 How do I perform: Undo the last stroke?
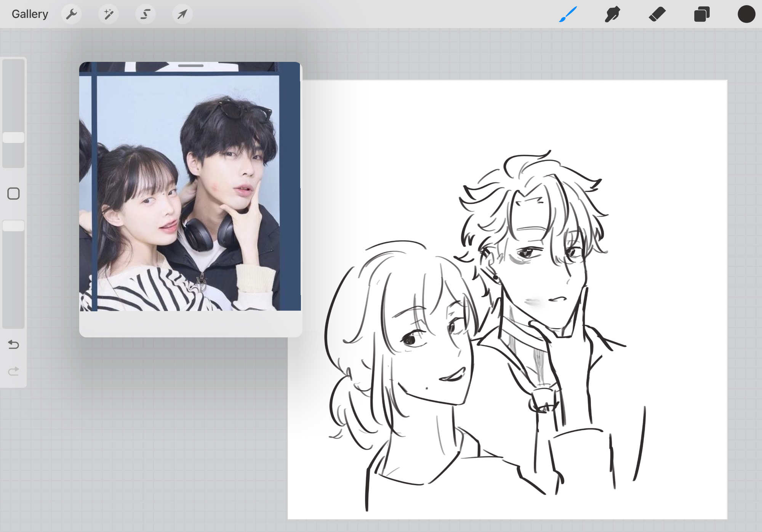point(13,345)
